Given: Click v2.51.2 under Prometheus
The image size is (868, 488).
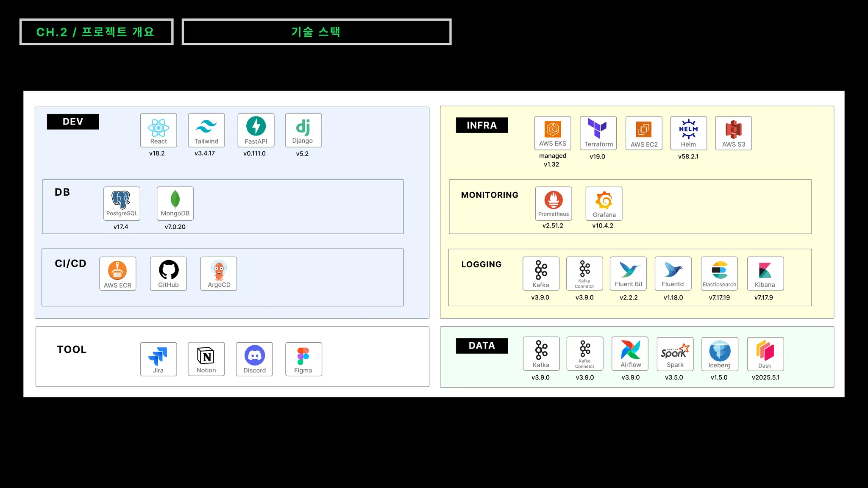Looking at the screenshot, I should (x=553, y=225).
